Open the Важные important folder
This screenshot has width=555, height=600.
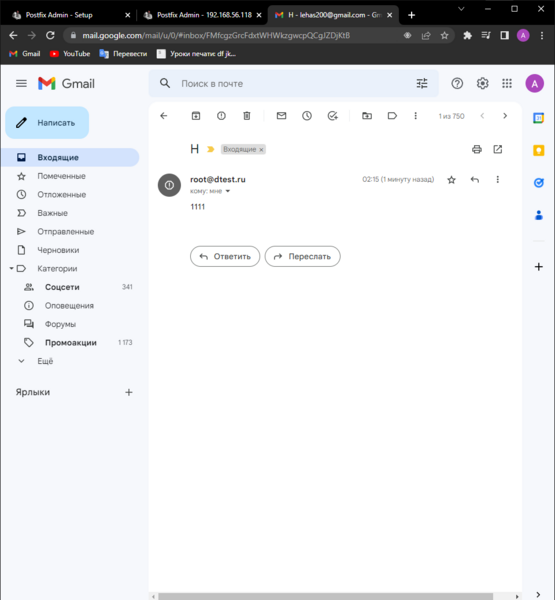pyautogui.click(x=70, y=213)
